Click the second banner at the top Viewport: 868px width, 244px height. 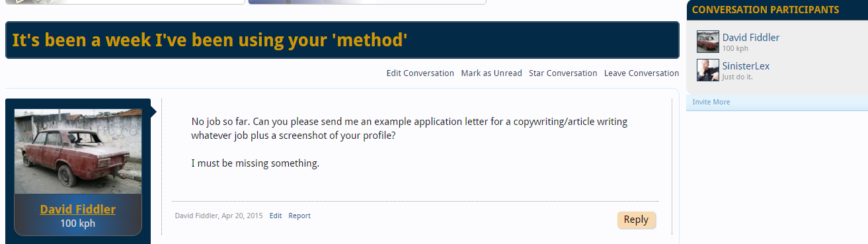367,2
